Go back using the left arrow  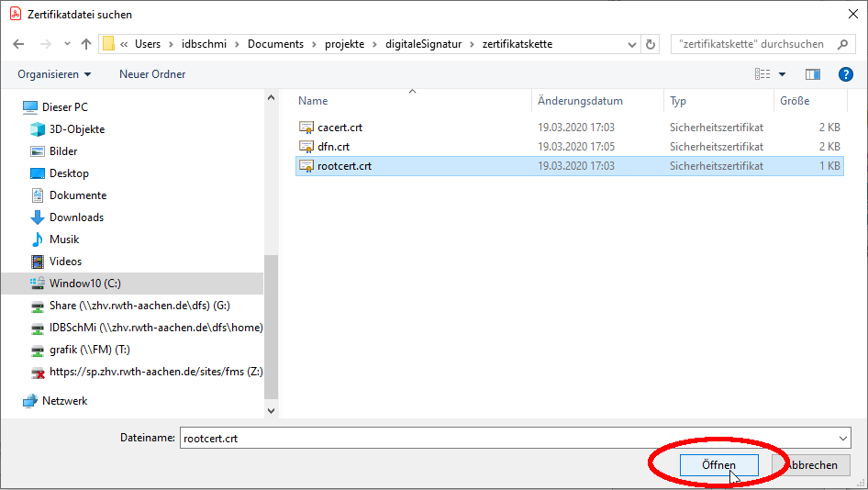19,44
